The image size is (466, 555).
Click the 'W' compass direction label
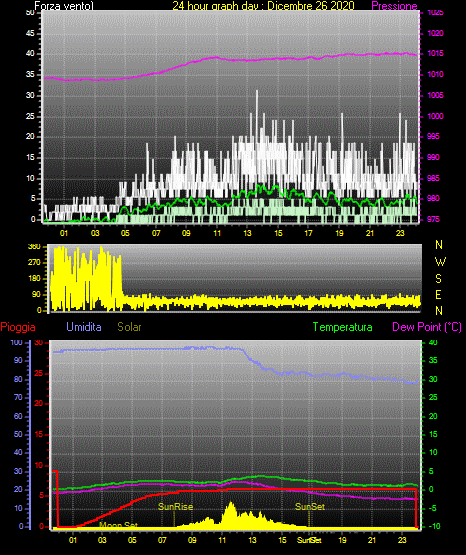pos(440,262)
